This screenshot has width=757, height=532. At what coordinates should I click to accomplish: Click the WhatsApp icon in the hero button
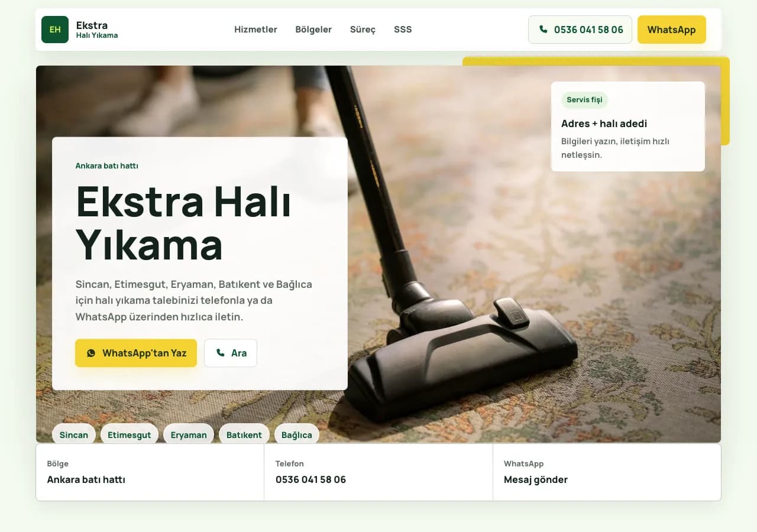pos(91,353)
